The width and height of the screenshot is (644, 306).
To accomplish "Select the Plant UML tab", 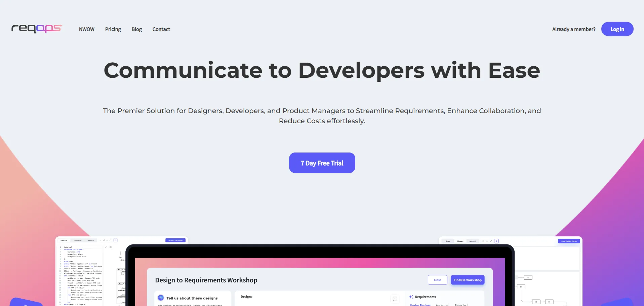I will pyautogui.click(x=64, y=240).
